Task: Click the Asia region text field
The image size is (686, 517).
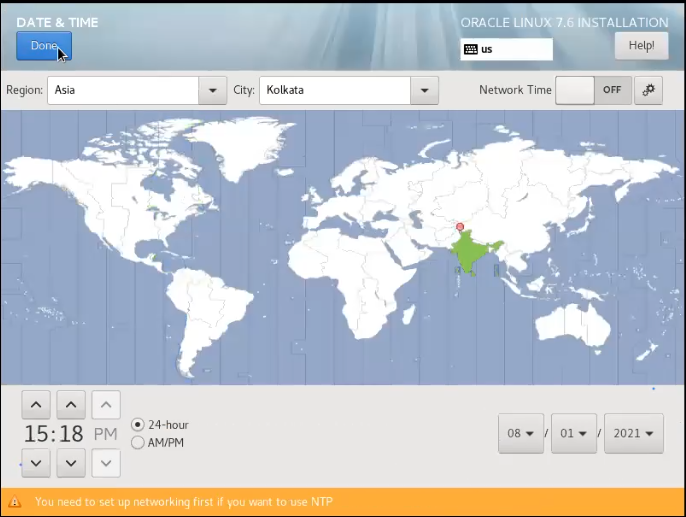Action: pos(123,91)
